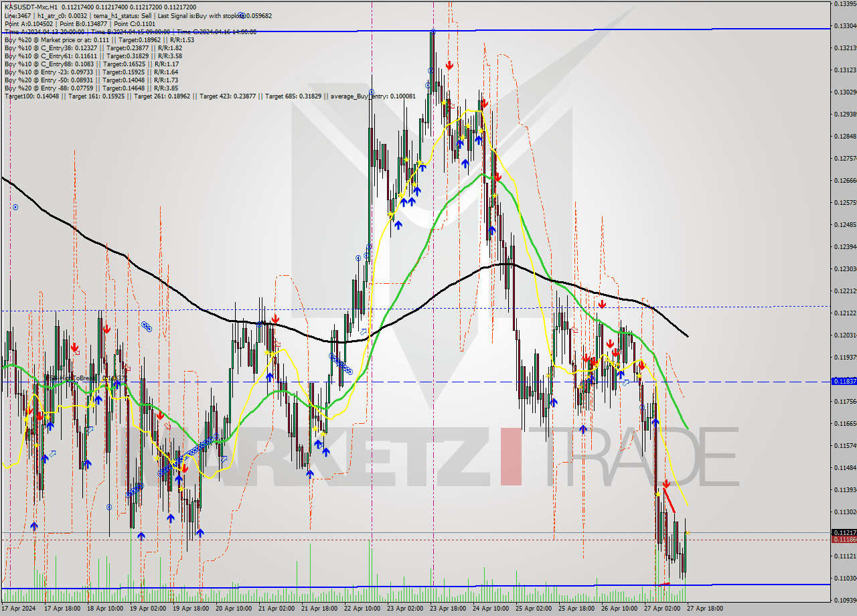Click price axis label 0.11393
Screen dimensions: 857x616
(845, 489)
